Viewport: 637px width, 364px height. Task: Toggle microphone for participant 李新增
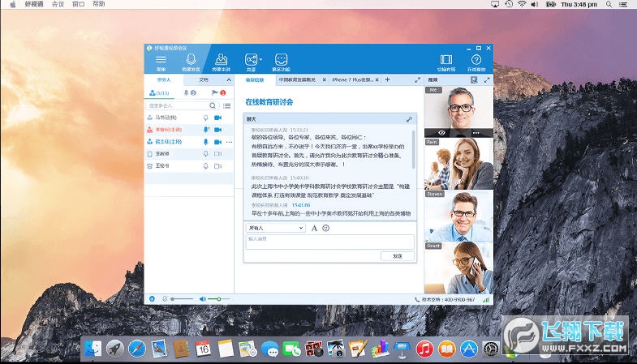pos(206,153)
